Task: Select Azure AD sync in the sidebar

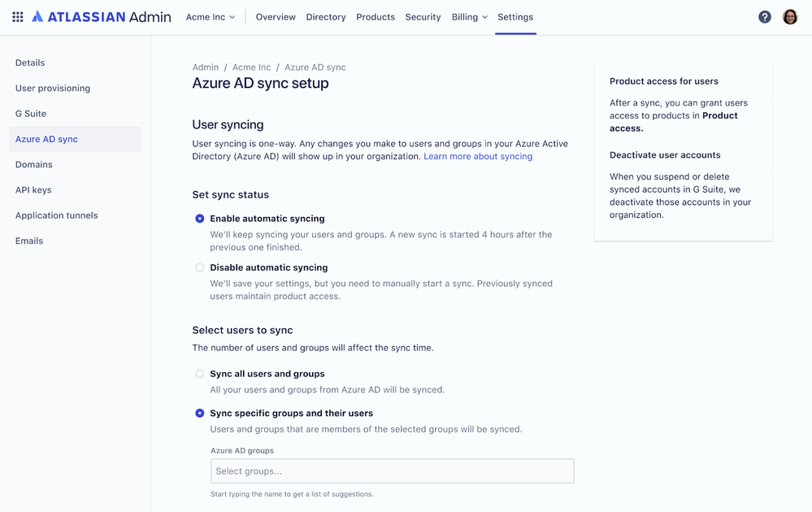Action: click(75, 139)
